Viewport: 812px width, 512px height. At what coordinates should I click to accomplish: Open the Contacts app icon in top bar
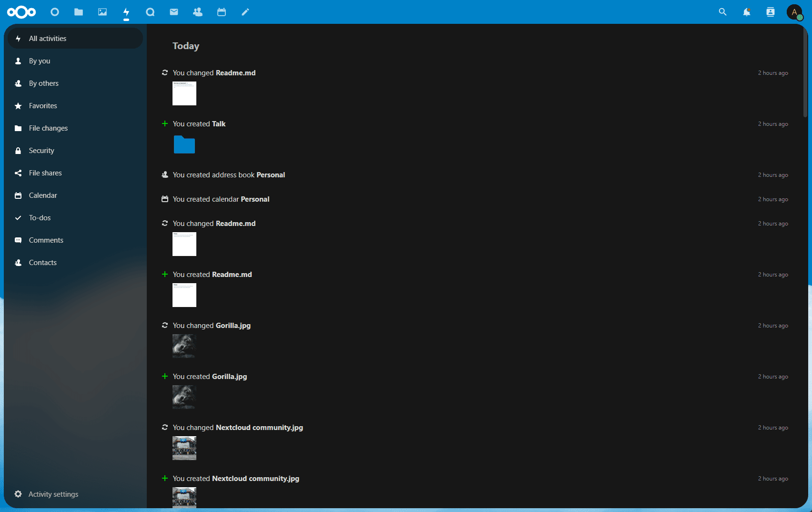coord(198,12)
